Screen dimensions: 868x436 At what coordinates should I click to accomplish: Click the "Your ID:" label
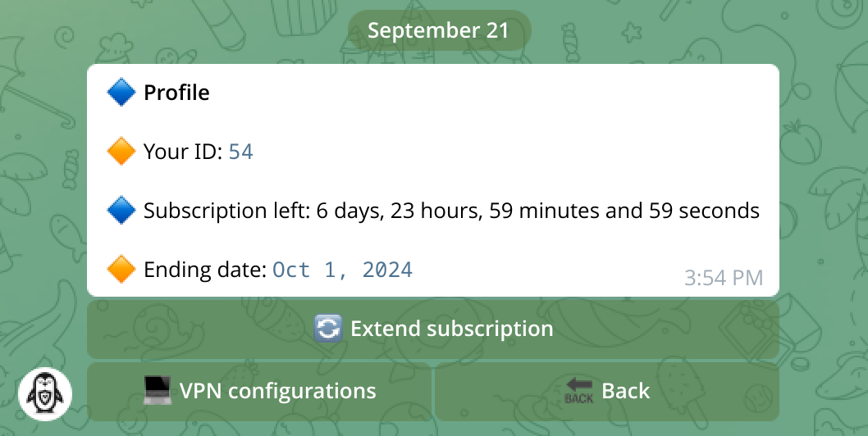(183, 152)
